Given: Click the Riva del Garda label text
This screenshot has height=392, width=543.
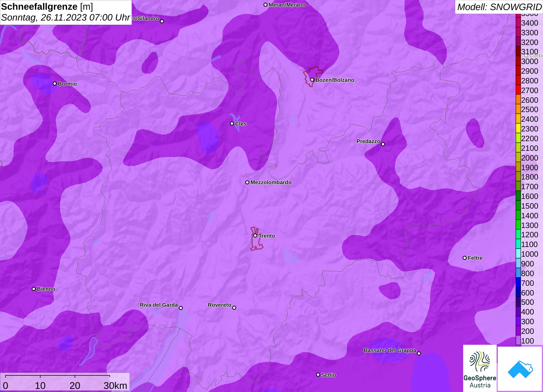Looking at the screenshot, I should point(159,305).
